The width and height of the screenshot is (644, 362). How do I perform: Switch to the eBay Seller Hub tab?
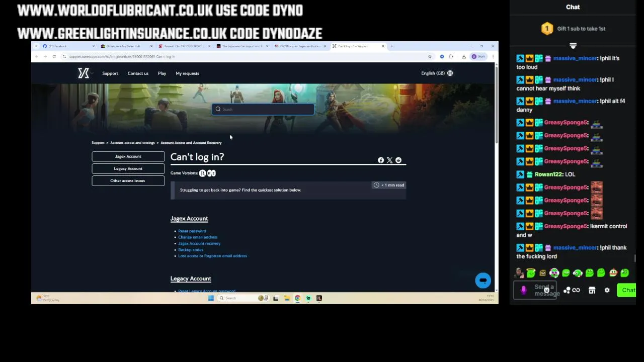(x=126, y=46)
